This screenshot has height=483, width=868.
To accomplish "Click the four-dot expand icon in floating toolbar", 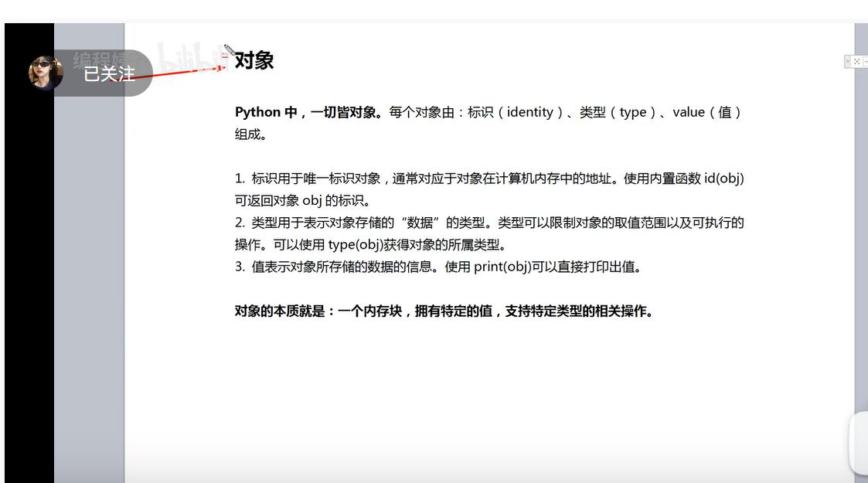I will pos(856,61).
